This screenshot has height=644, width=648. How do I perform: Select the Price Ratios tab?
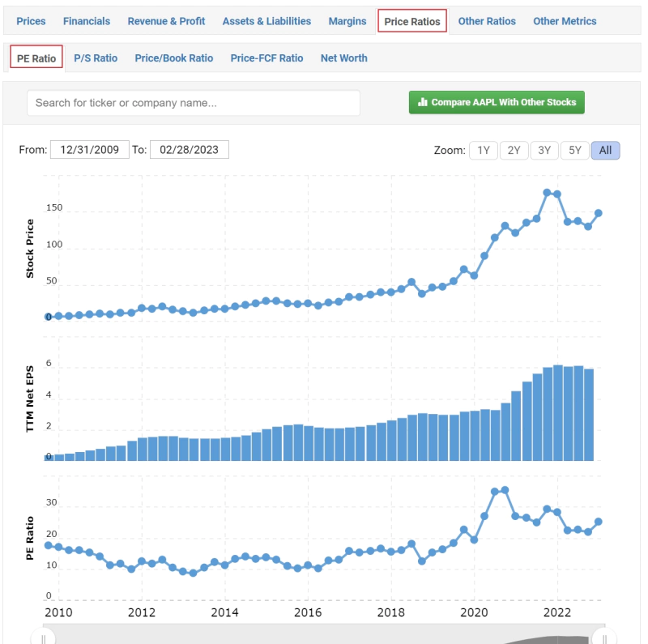(412, 21)
